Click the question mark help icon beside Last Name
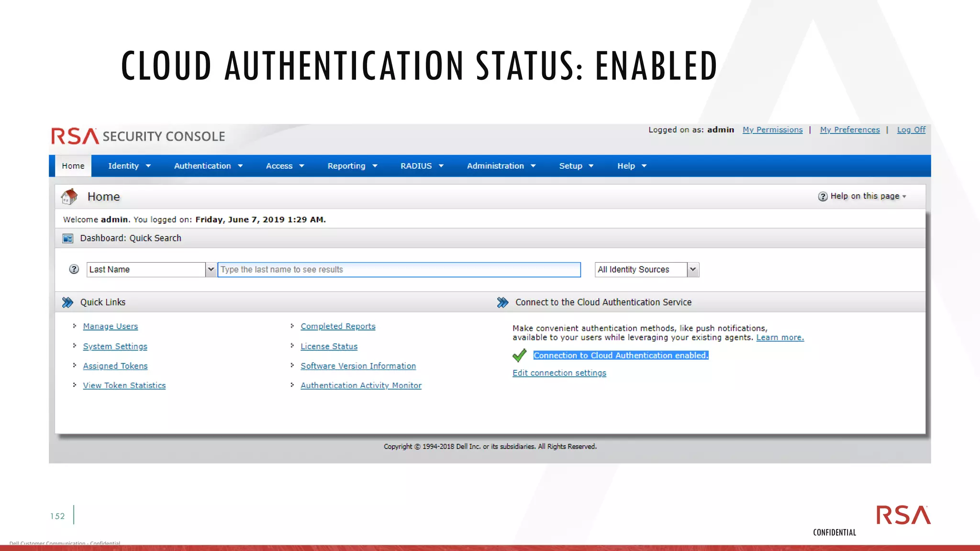Image resolution: width=980 pixels, height=551 pixels. pyautogui.click(x=74, y=269)
